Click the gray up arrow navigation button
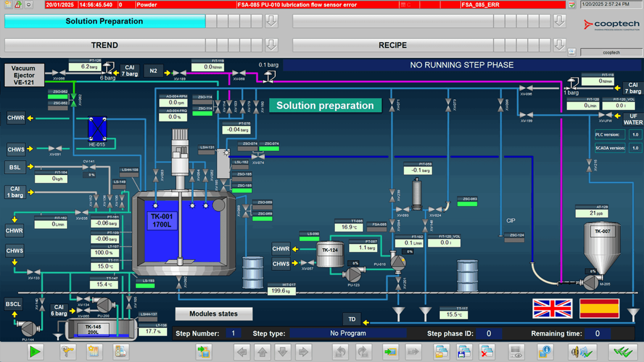This screenshot has width=644, height=362. tap(262, 352)
